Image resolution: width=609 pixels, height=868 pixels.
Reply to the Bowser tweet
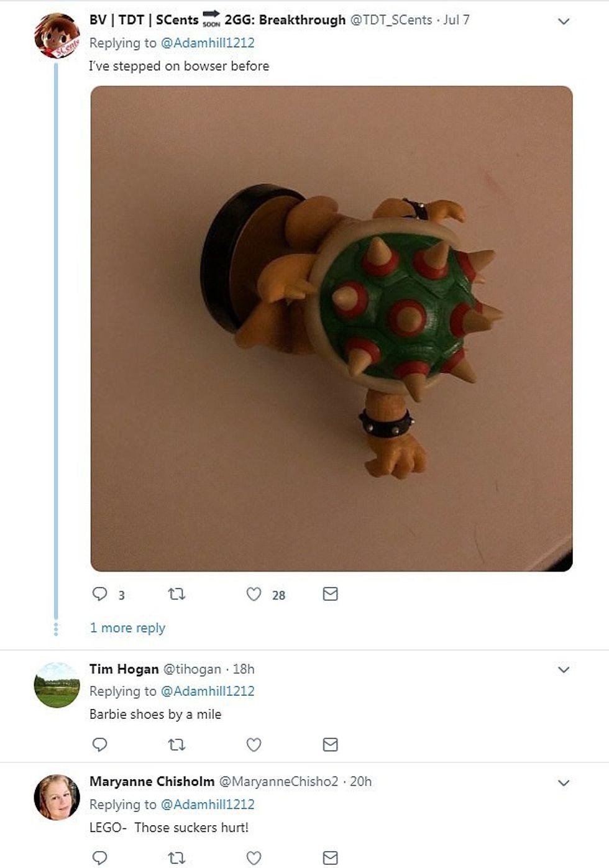[x=99, y=594]
